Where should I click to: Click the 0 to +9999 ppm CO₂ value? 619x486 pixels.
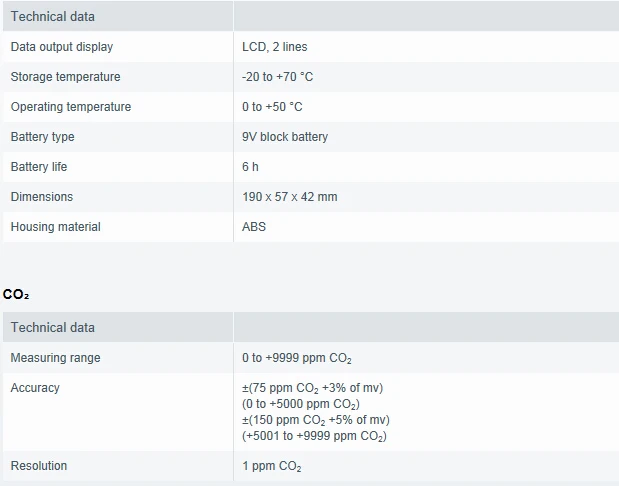point(297,358)
